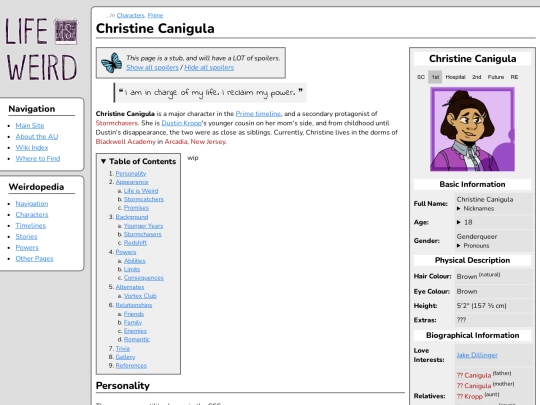Jump to Friends subsection
Viewport: 540px width, 405px height.
[134, 314]
